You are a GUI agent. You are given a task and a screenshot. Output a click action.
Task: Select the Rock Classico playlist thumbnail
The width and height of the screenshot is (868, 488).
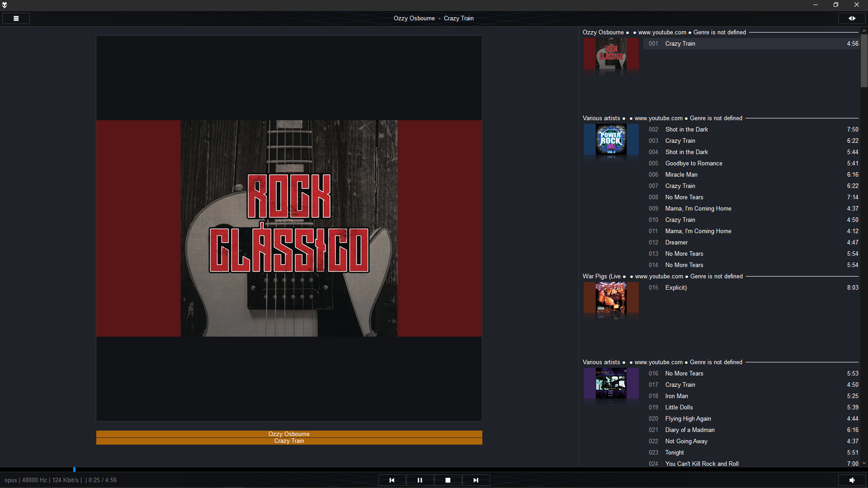tap(611, 53)
